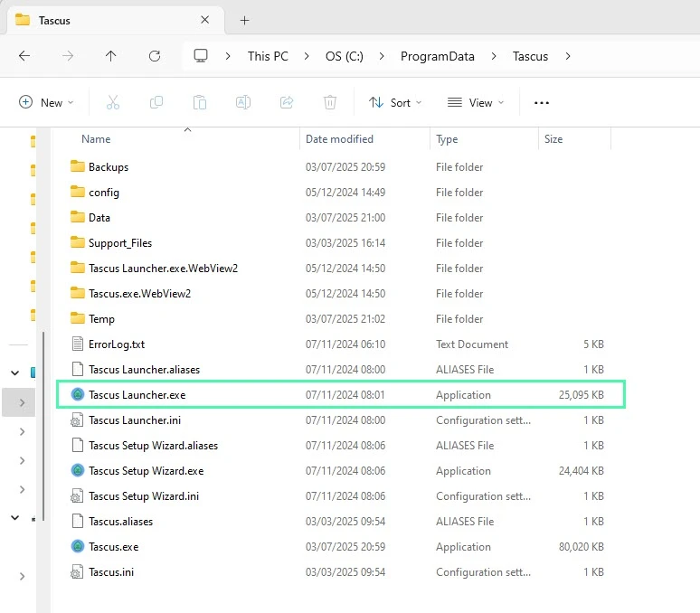Click the 25,095 KB size value
The height and width of the screenshot is (613, 700).
click(x=582, y=395)
